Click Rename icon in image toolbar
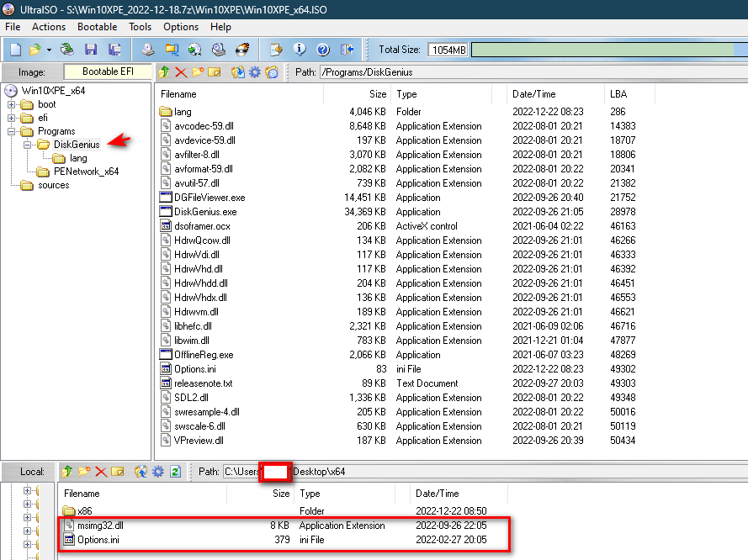Image resolution: width=748 pixels, height=560 pixels. (x=215, y=72)
